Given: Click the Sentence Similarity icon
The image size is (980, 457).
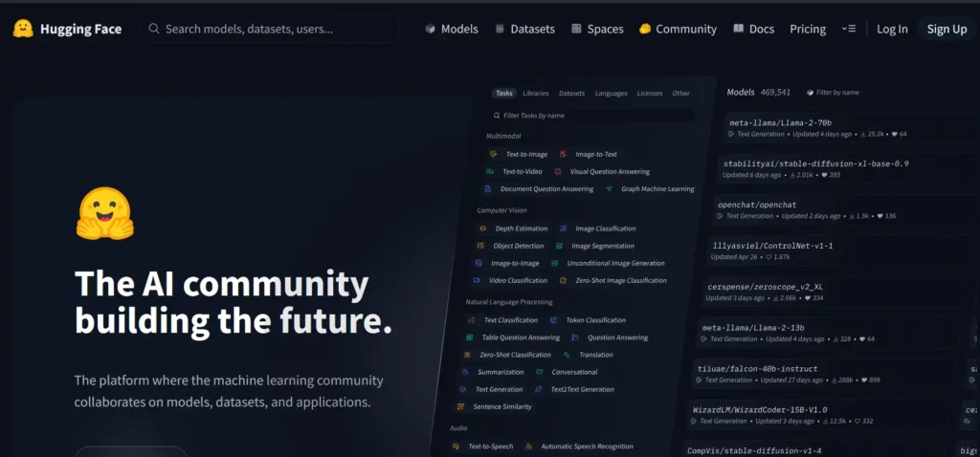Looking at the screenshot, I should pyautogui.click(x=461, y=406).
